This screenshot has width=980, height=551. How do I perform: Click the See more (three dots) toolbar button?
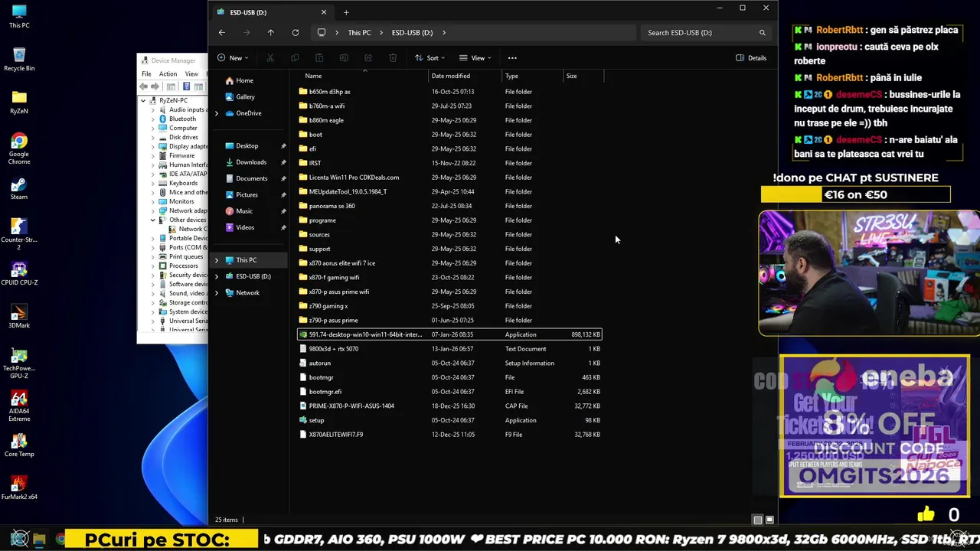[512, 58]
